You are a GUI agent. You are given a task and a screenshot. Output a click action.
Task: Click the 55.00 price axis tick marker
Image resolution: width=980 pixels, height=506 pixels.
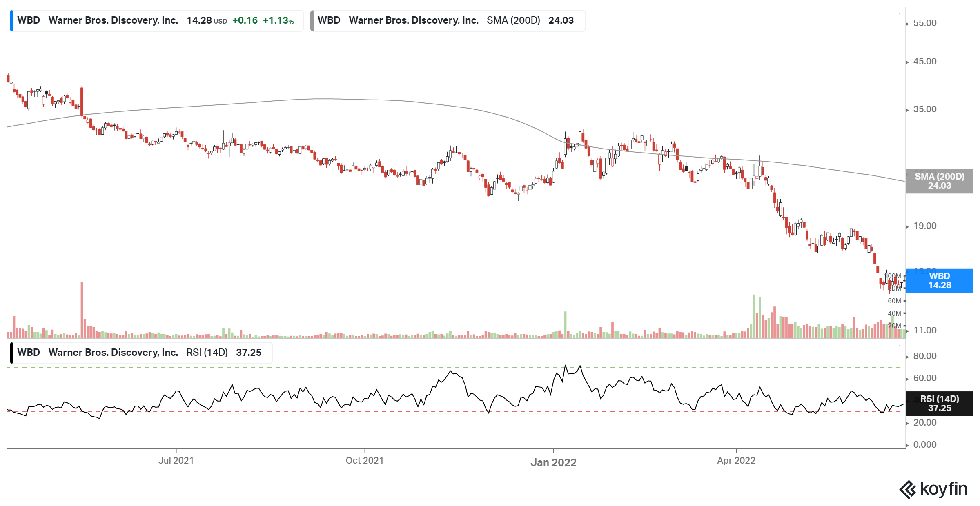[x=908, y=24]
